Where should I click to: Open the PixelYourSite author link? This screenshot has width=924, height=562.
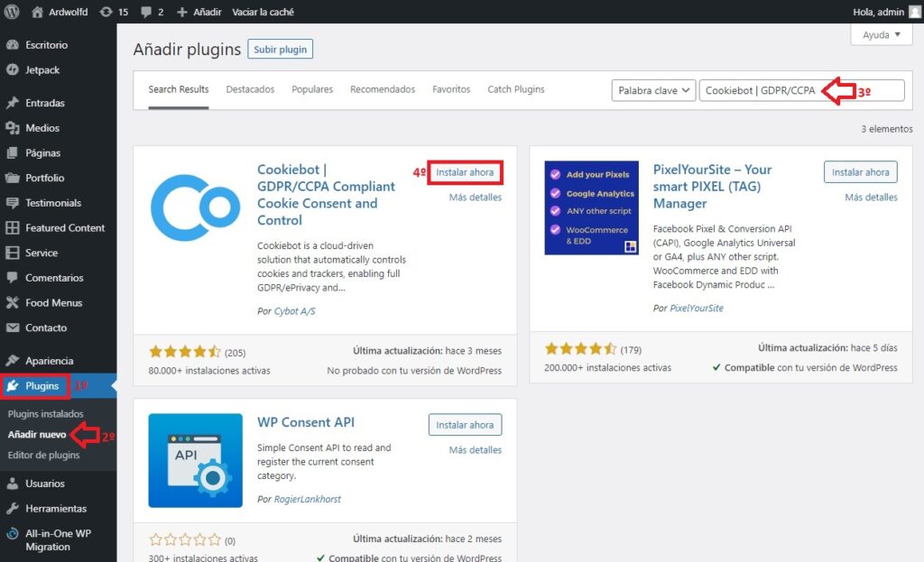point(697,309)
